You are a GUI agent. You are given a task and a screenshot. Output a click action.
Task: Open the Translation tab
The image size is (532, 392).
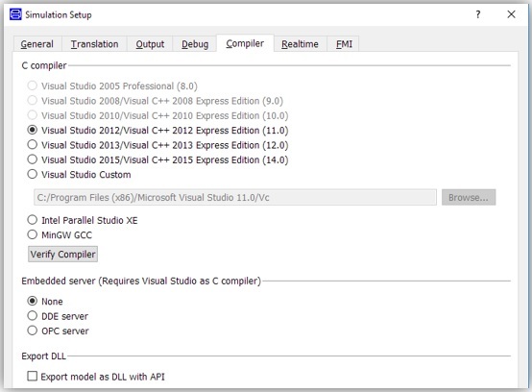[94, 44]
